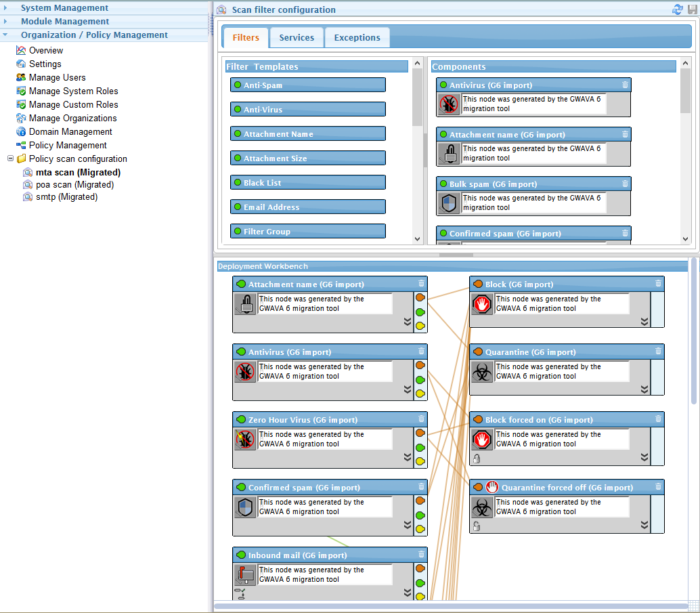Click stop-hand icon in Block (G6 import) node
The height and width of the screenshot is (613, 700).
[x=482, y=304]
